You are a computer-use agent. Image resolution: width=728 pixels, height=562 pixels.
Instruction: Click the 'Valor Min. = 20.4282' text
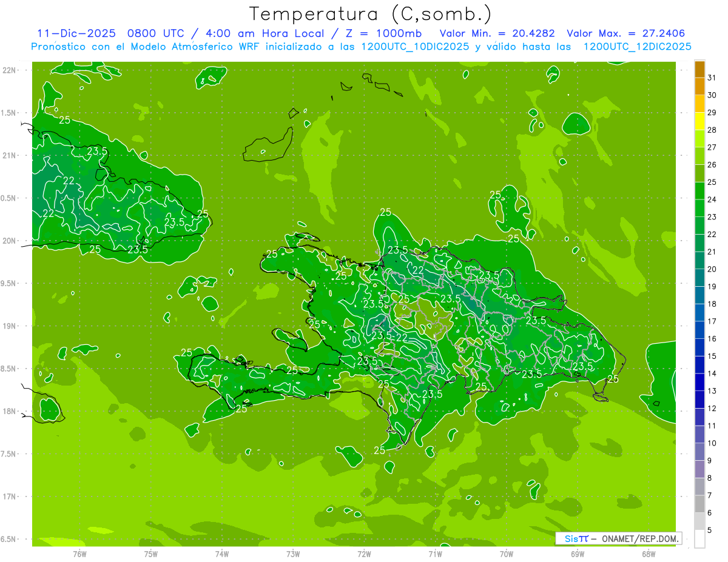click(497, 33)
